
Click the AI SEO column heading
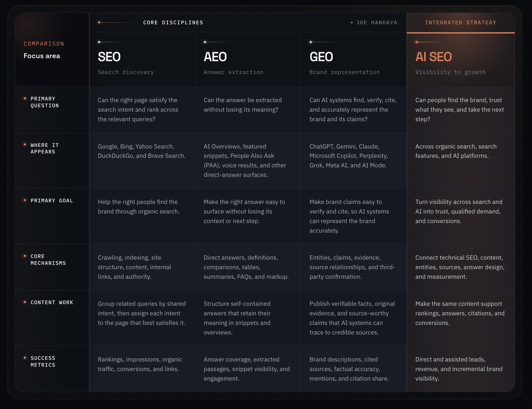coord(434,57)
